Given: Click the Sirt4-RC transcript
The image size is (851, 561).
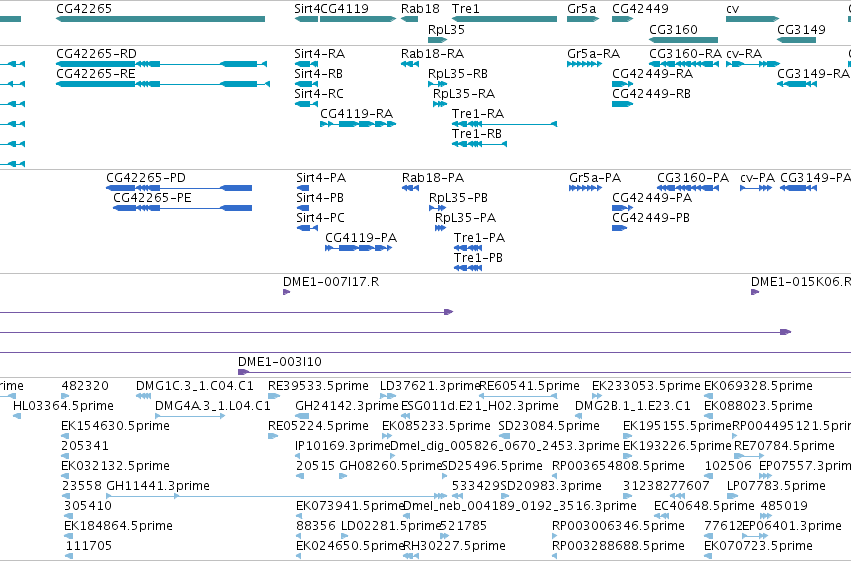Looking at the screenshot, I should pos(306,104).
